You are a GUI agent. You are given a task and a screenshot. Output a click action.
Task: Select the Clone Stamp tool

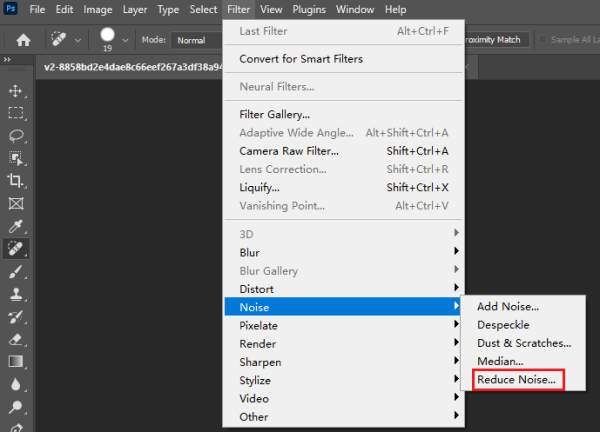15,294
